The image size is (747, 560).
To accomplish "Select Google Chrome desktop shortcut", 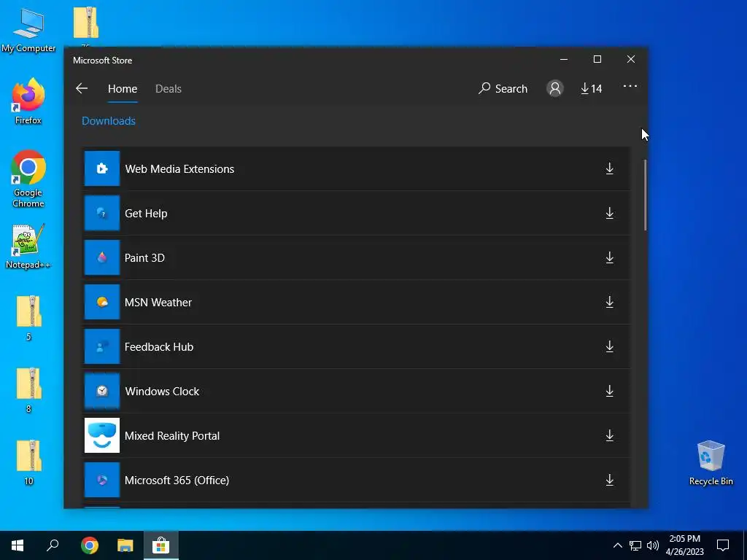I will [28, 179].
